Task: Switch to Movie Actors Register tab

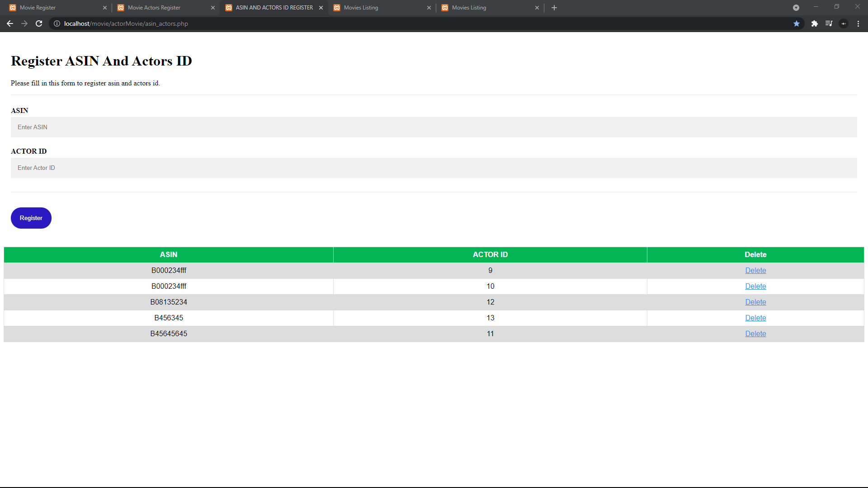Action: 154,8
